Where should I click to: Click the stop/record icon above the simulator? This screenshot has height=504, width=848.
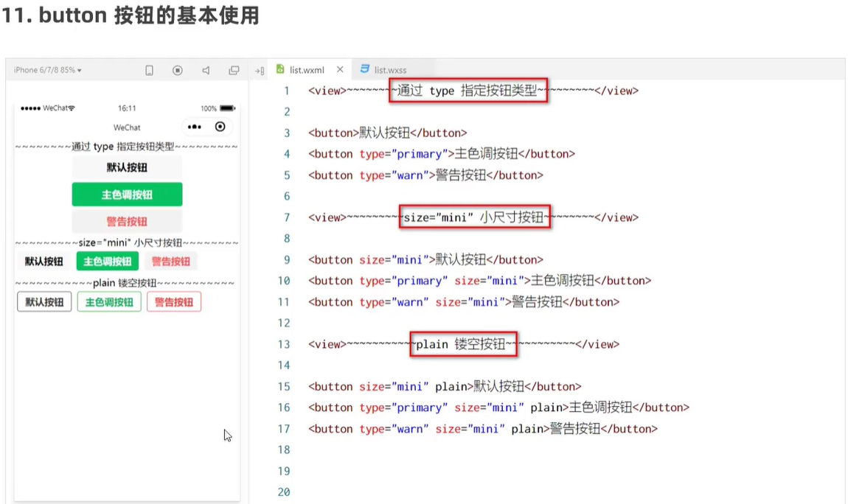[177, 69]
